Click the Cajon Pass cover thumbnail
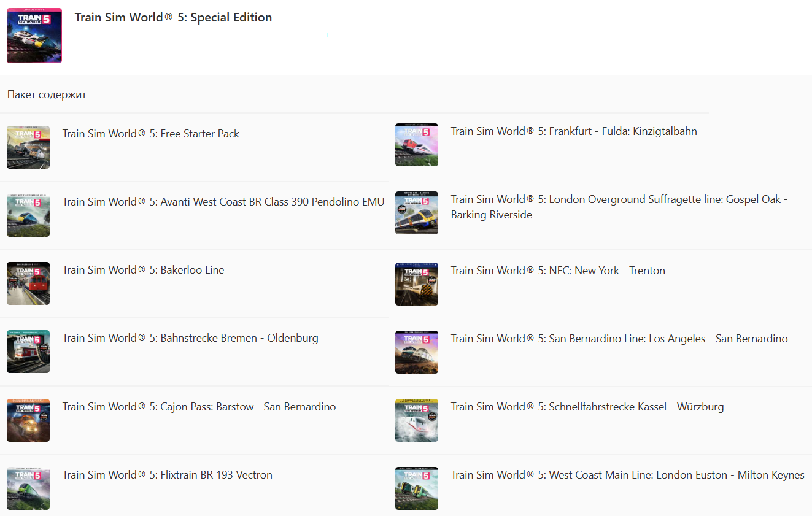Image resolution: width=812 pixels, height=516 pixels. click(28, 420)
